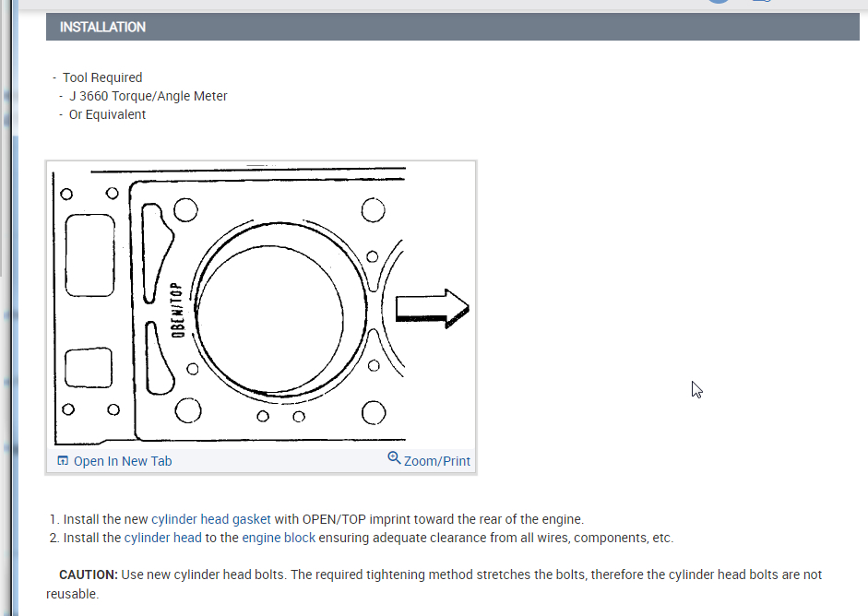Image resolution: width=868 pixels, height=616 pixels.
Task: Click the Tool Required text
Action: click(x=102, y=77)
